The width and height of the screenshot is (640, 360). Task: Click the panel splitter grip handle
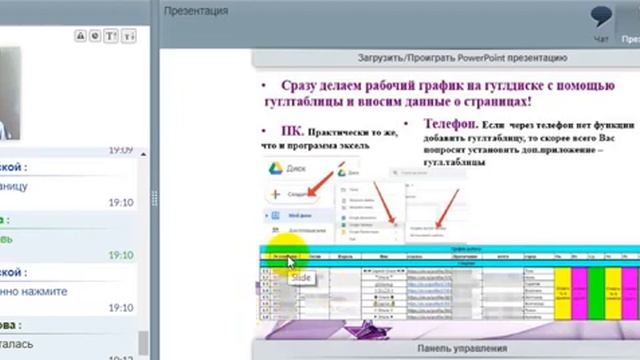[x=155, y=198]
